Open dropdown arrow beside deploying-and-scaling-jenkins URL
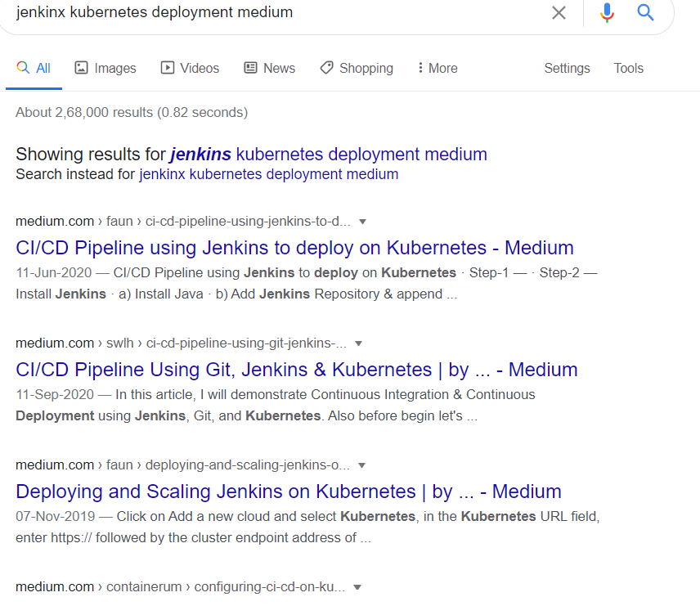The width and height of the screenshot is (700, 606). click(x=362, y=465)
